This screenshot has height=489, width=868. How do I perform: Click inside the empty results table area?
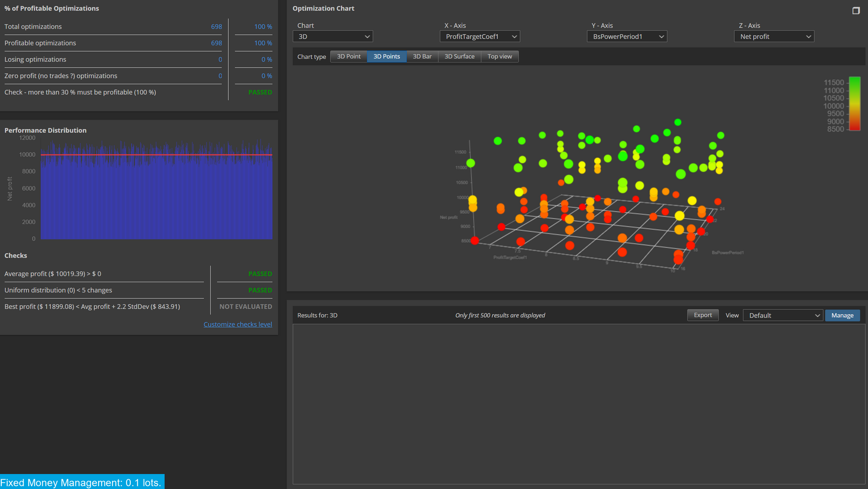(579, 404)
